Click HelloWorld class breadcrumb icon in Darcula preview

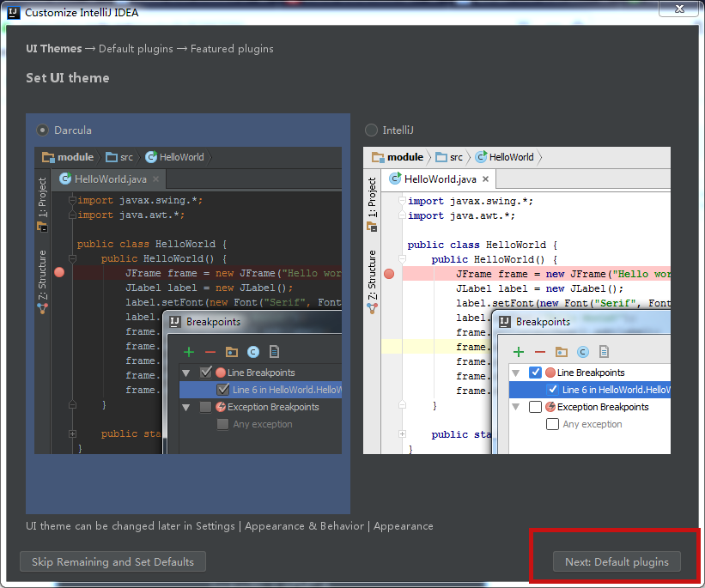151,156
